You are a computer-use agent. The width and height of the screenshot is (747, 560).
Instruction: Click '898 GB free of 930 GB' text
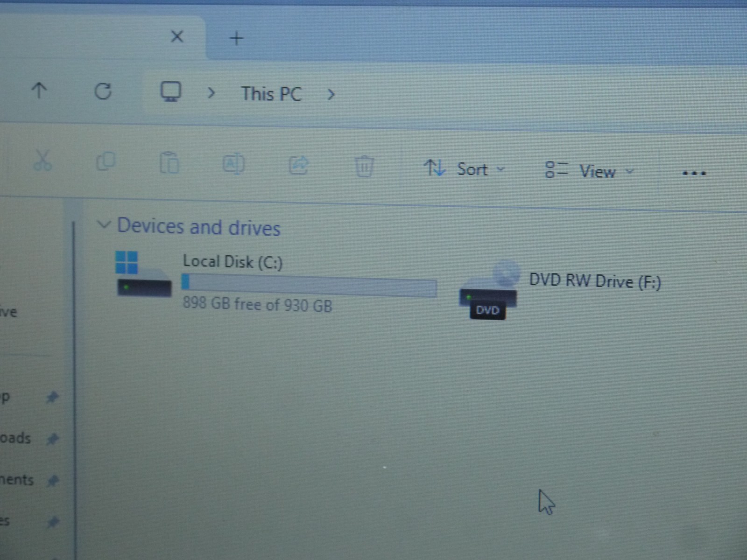tap(257, 305)
